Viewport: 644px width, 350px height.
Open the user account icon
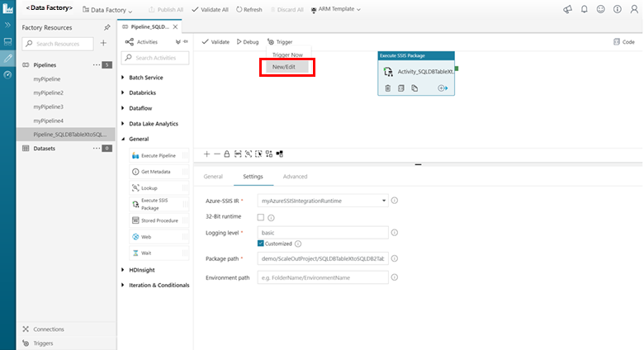(634, 9)
